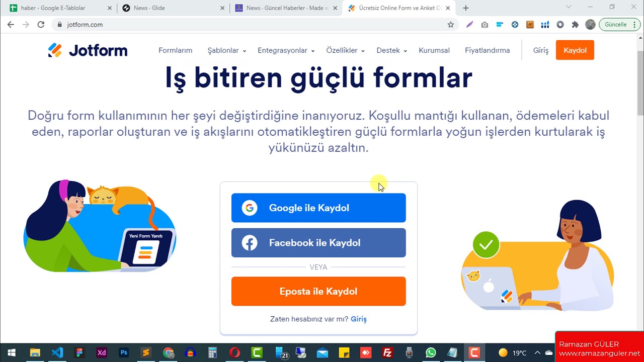Go back to previous page

(x=11, y=25)
